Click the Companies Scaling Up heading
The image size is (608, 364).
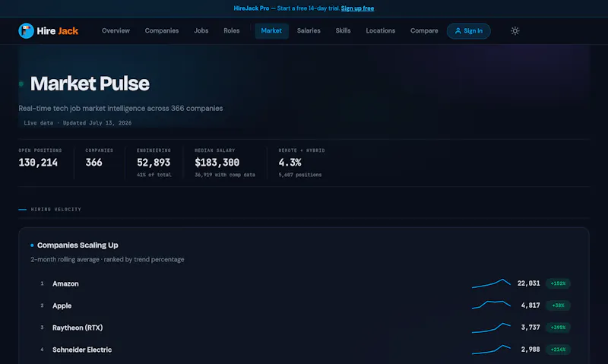tap(78, 245)
